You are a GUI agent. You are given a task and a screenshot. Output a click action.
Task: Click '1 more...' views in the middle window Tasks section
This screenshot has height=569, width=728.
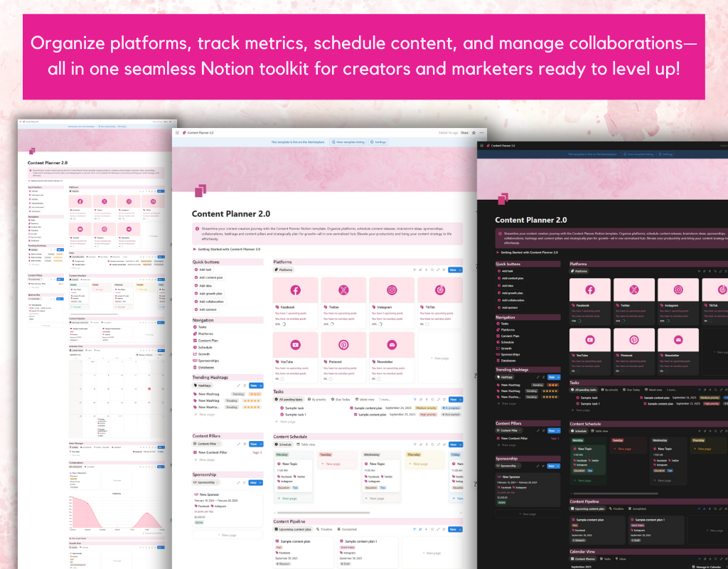[x=385, y=400]
